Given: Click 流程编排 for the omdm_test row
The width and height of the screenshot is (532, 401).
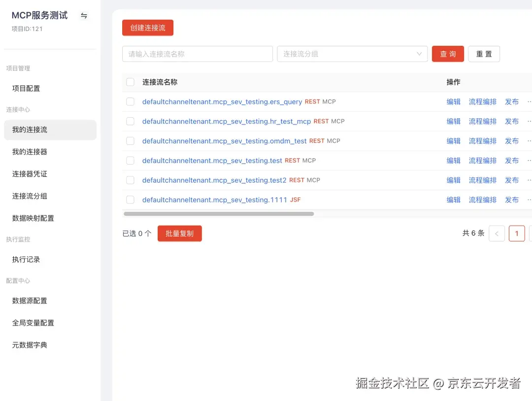Looking at the screenshot, I should click(x=482, y=141).
